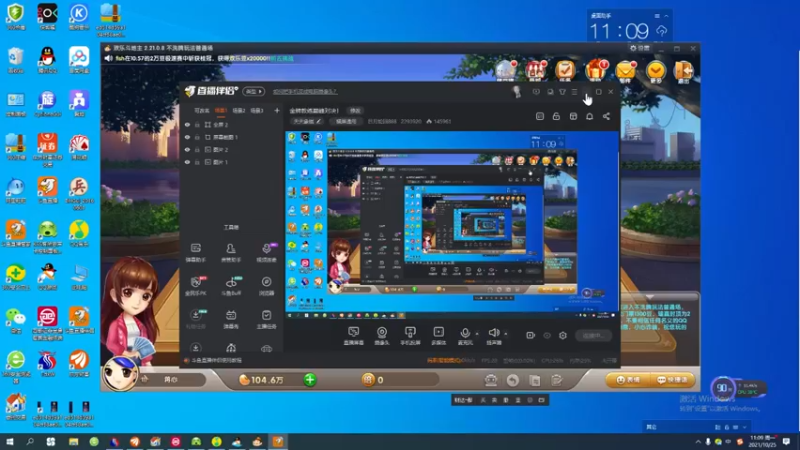This screenshot has height=450, width=800.
Task: Click the companion user avatar in title bar
Action: coord(516,92)
